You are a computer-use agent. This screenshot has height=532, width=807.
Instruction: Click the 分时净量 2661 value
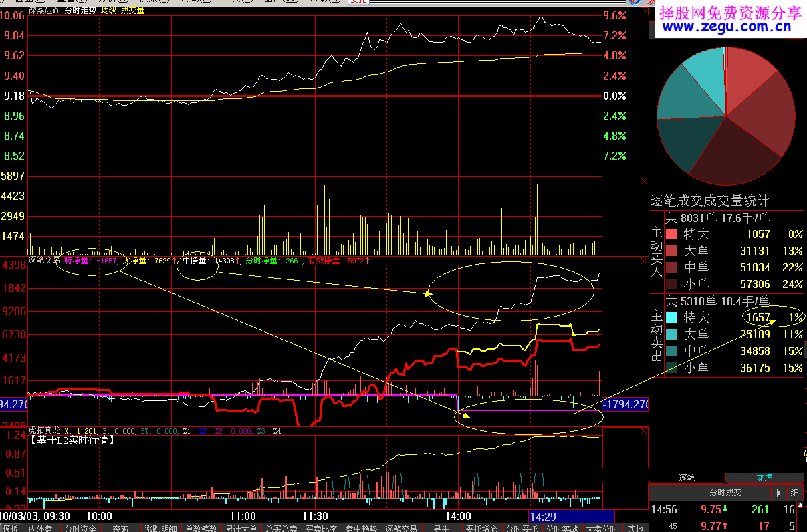(273, 261)
